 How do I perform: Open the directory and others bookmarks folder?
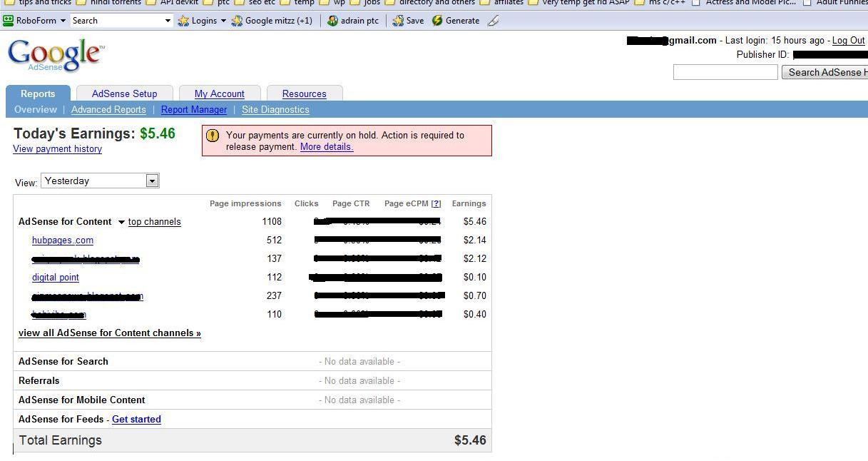coord(430,3)
